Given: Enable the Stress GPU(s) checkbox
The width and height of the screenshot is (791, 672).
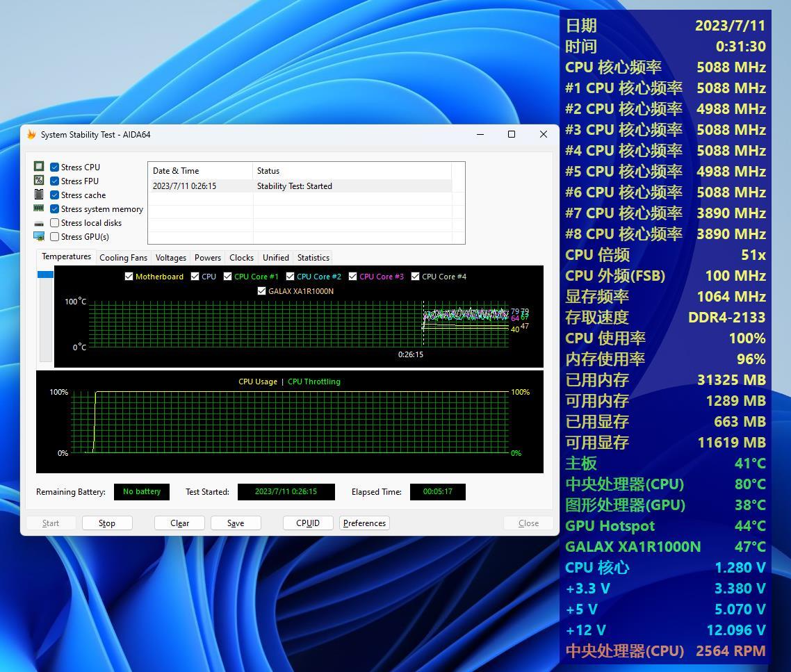Looking at the screenshot, I should (x=54, y=236).
